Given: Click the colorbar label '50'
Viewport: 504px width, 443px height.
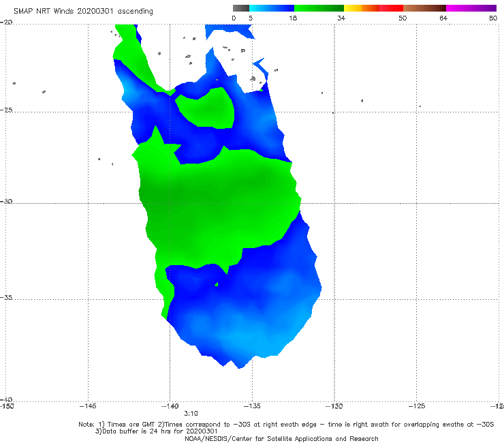Looking at the screenshot, I should [403, 18].
